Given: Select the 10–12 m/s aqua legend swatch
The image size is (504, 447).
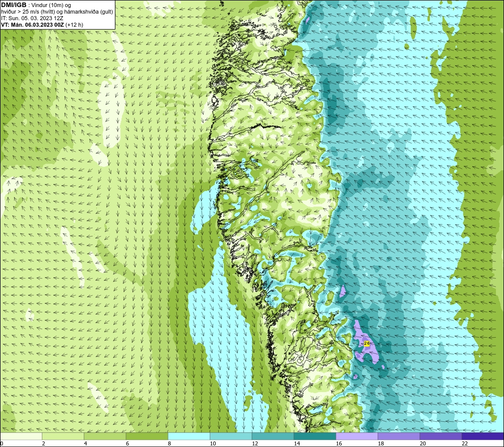Looking at the screenshot, I should click(x=231, y=436).
